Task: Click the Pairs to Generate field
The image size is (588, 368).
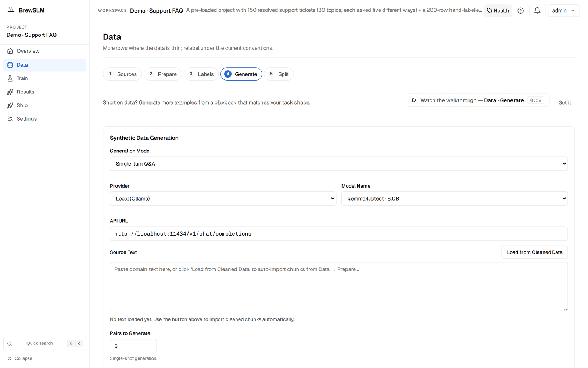Action: point(133,346)
